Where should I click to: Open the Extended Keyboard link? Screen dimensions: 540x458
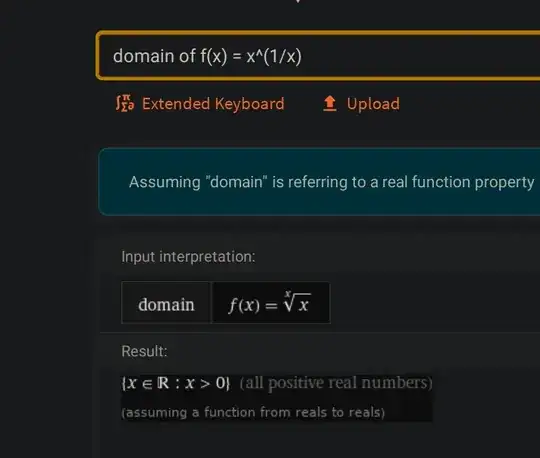(x=200, y=103)
